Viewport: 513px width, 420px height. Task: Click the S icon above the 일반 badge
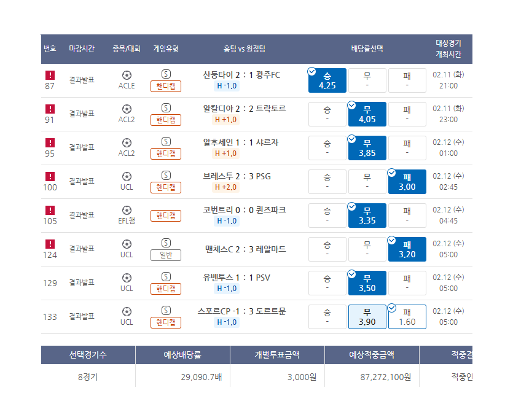(x=166, y=243)
